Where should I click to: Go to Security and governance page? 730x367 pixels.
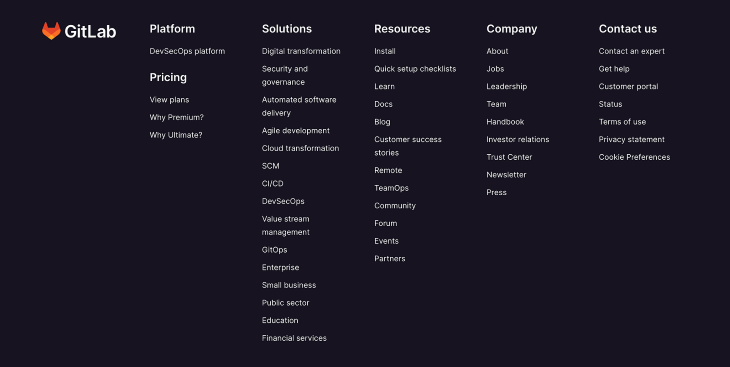click(284, 75)
